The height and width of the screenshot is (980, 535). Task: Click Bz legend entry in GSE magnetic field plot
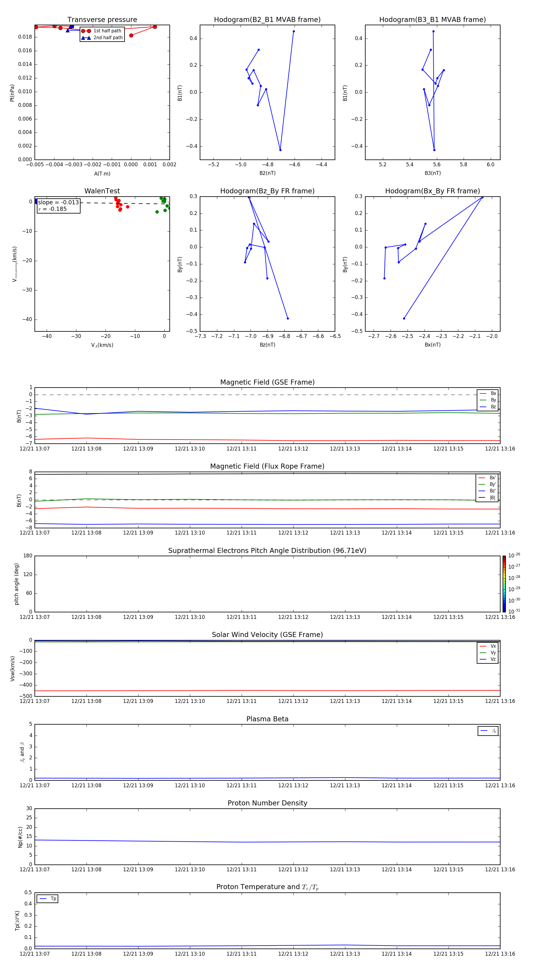pos(488,407)
